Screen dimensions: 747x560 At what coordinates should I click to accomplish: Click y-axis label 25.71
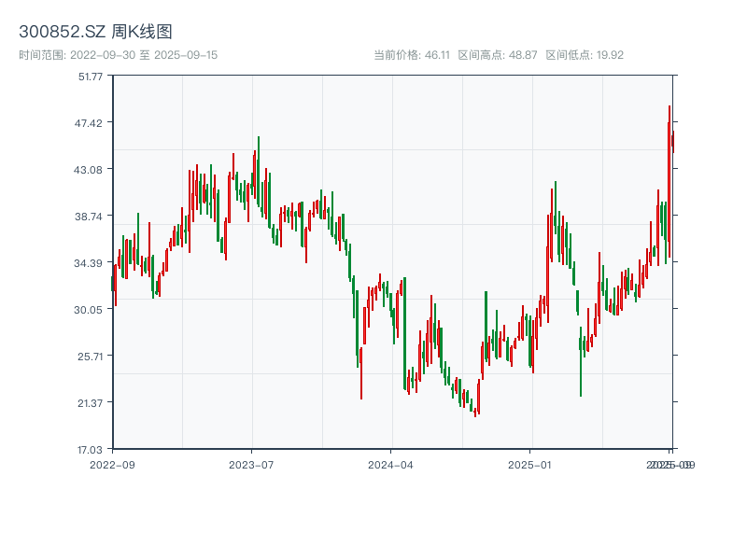90,357
